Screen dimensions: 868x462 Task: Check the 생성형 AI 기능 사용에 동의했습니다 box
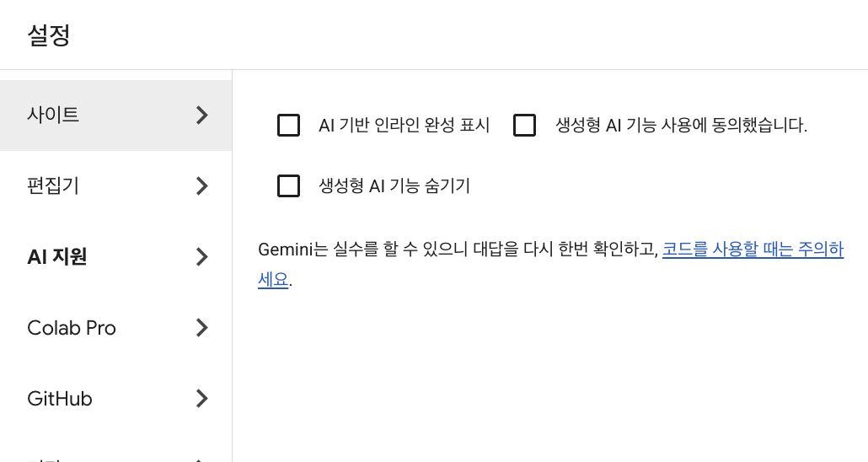coord(524,125)
